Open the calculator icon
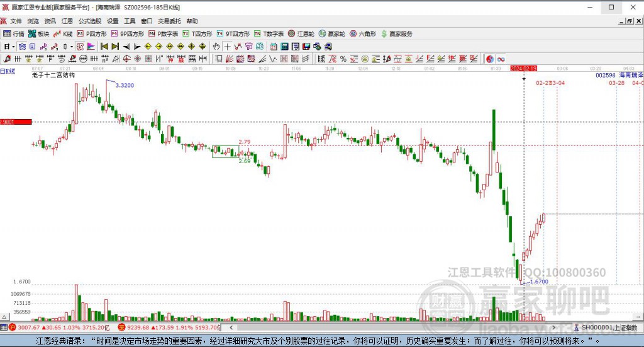This screenshot has height=347, width=644. (284, 47)
